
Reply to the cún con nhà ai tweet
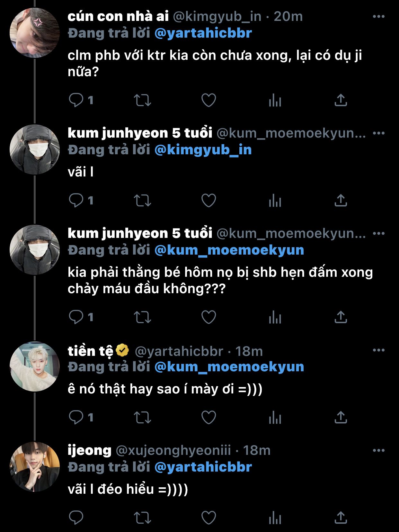[x=76, y=100]
